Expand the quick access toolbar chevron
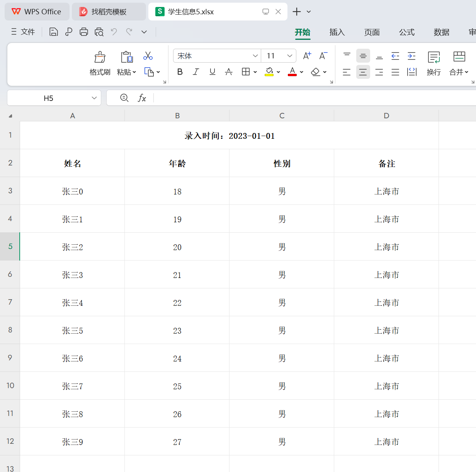This screenshot has height=472, width=476. click(144, 32)
